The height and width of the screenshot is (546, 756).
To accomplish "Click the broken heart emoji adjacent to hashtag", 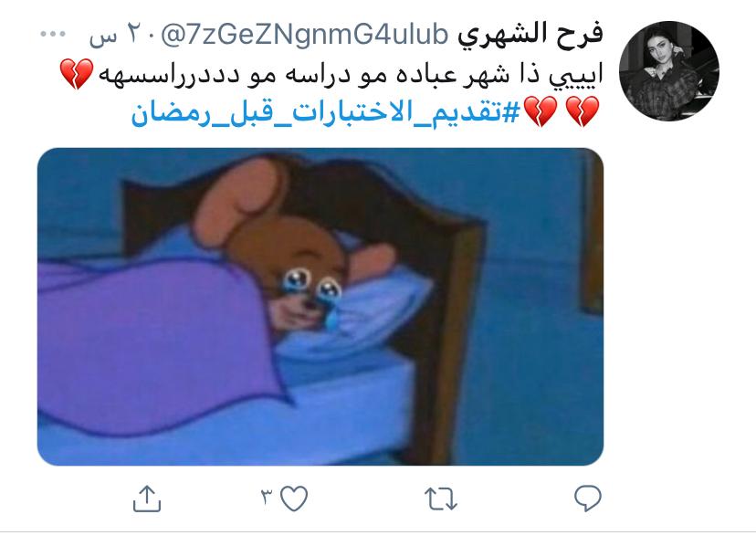I will (x=541, y=111).
